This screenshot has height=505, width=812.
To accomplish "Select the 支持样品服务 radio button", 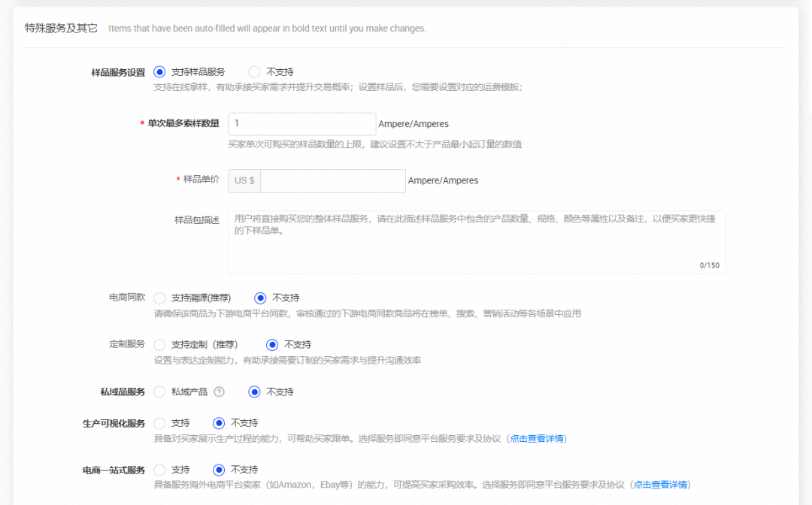I will coord(159,71).
